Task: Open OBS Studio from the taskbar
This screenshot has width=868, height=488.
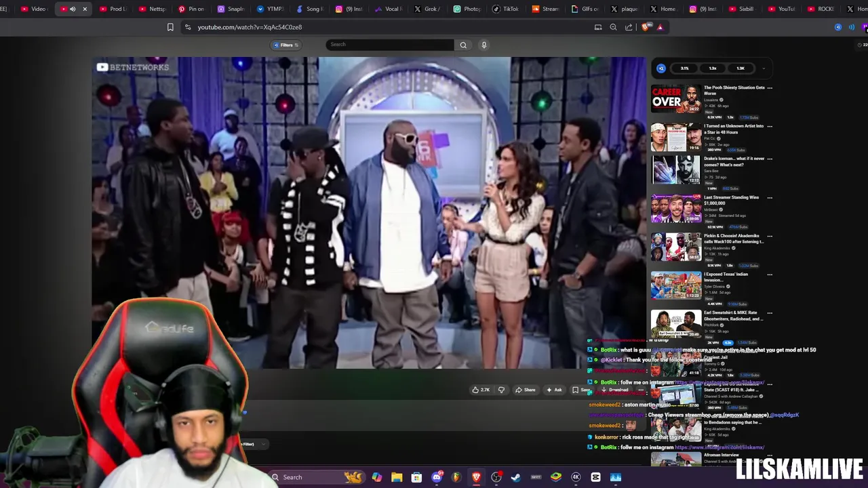Action: (x=496, y=477)
